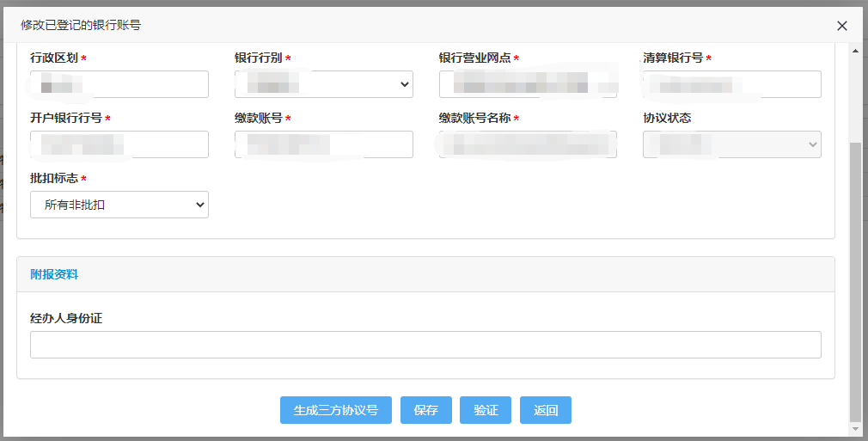Click the 保存 button

pos(426,410)
